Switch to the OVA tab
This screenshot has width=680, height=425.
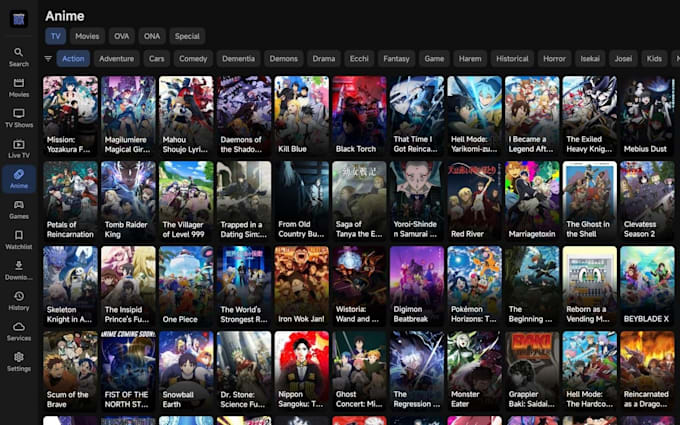coord(121,36)
